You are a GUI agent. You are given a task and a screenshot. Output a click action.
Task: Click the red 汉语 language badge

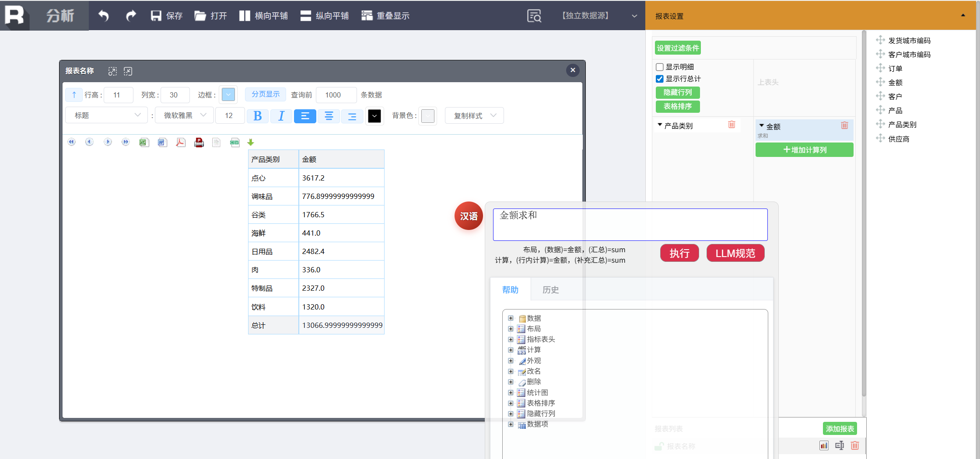coord(469,216)
